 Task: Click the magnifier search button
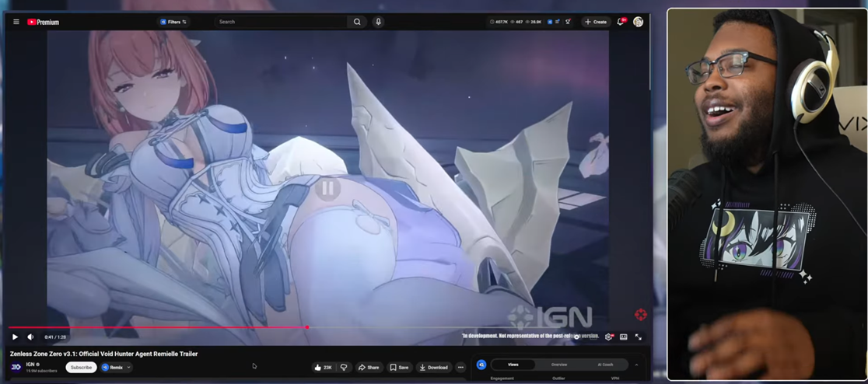357,22
